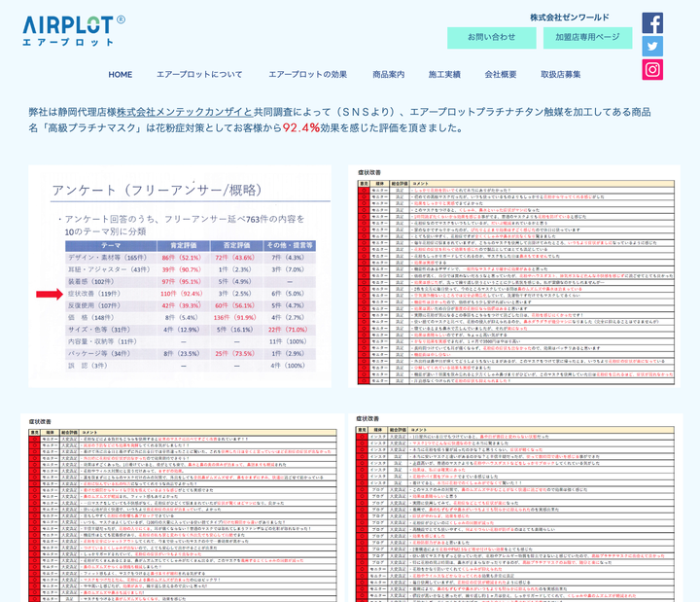
Task: Click the デザイン・素材等（165件）row label
Action: [x=107, y=257]
